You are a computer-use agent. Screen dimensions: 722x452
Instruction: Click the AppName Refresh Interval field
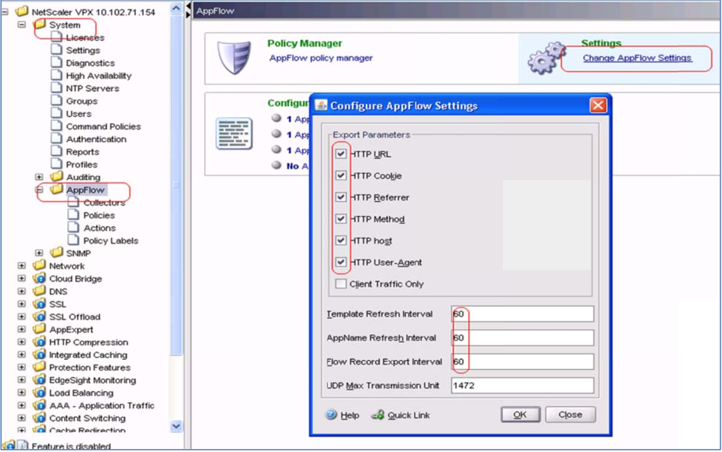[523, 338]
